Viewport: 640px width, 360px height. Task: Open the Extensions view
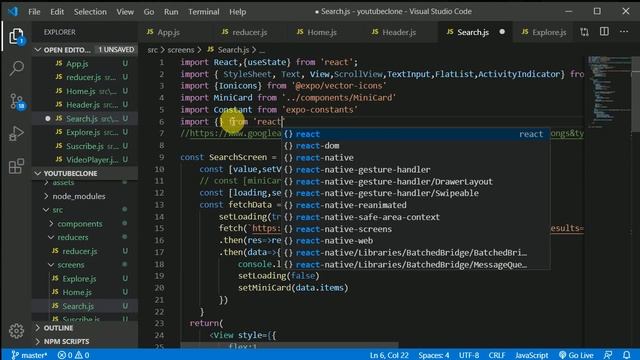[x=16, y=166]
